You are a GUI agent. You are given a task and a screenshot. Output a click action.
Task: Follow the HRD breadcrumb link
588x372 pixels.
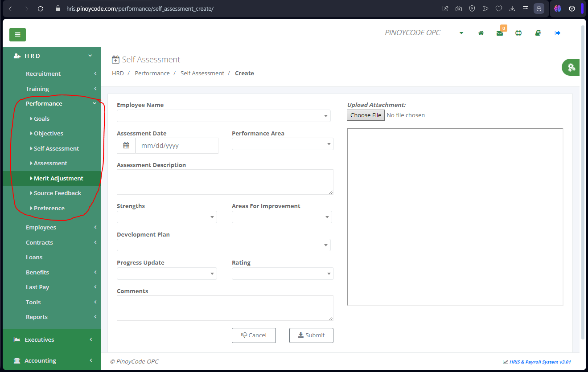(x=118, y=73)
